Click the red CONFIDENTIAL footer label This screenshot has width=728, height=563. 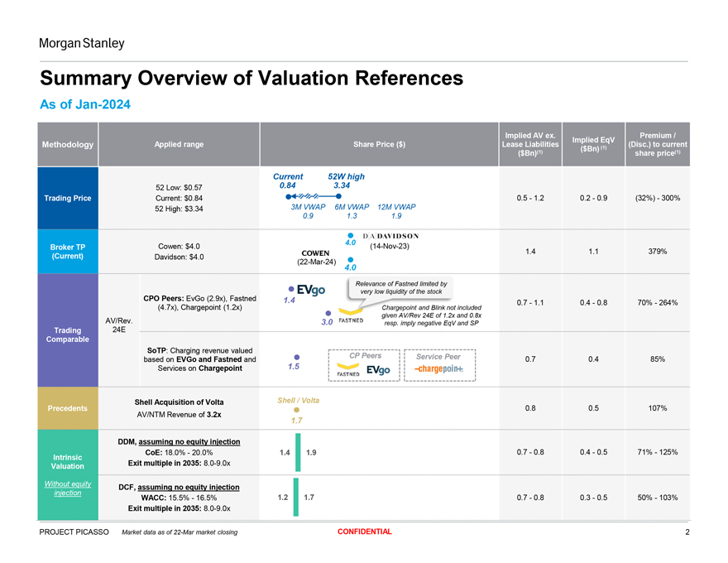[359, 532]
